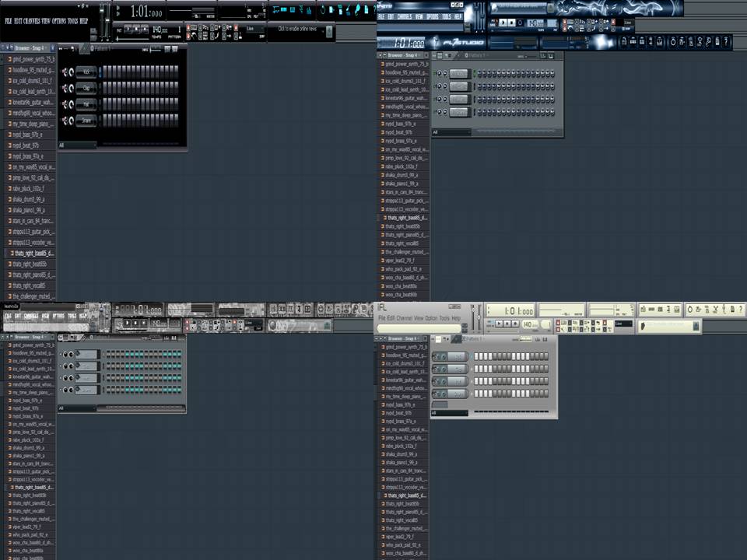Toggle first step of Clap row, black skin
747x560 pixels.
[107, 88]
